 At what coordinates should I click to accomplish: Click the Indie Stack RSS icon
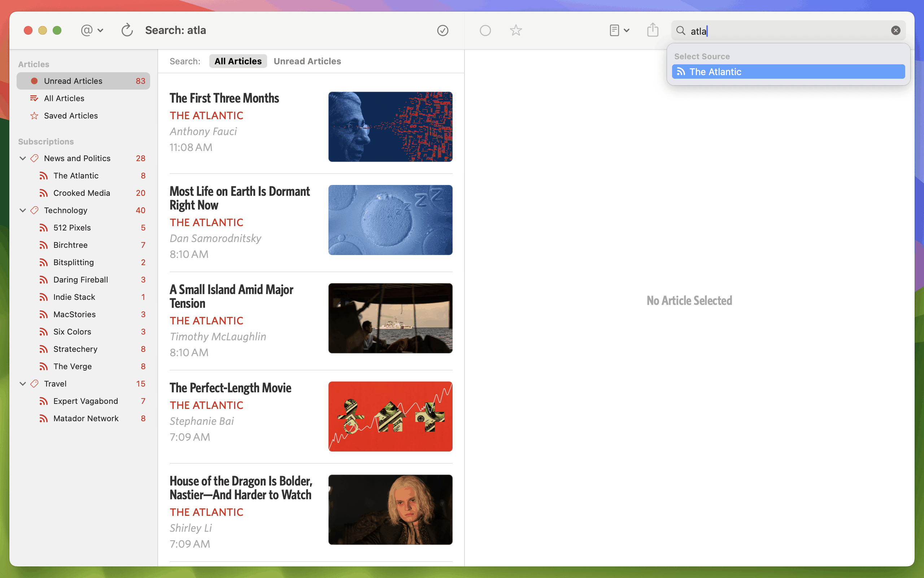(44, 297)
